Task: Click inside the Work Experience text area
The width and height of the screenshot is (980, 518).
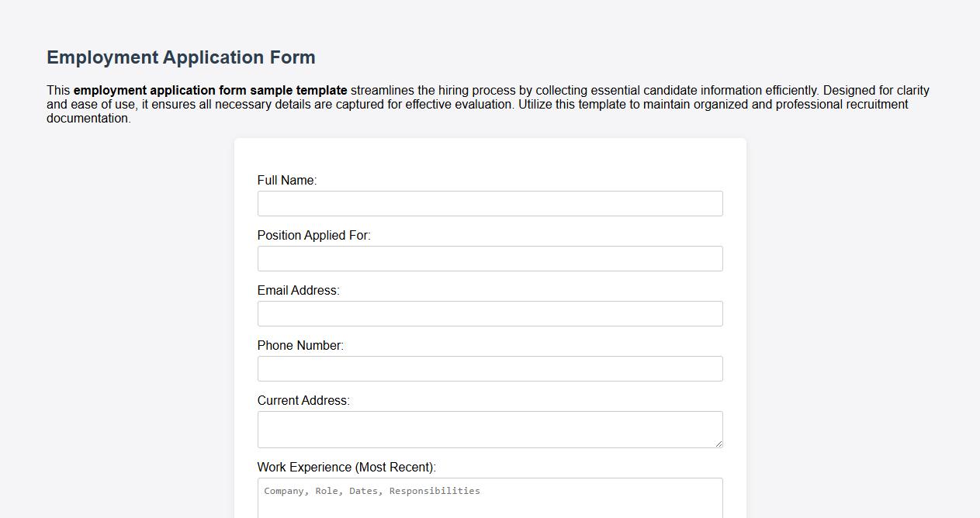Action: tap(490, 500)
